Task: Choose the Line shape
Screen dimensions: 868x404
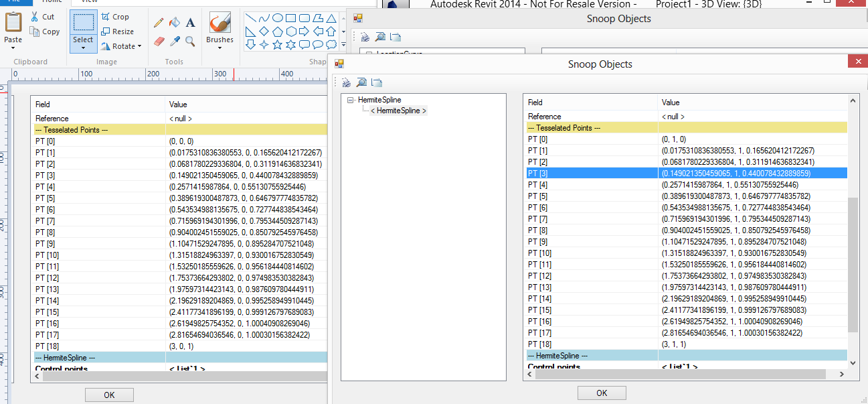Action: 250,18
